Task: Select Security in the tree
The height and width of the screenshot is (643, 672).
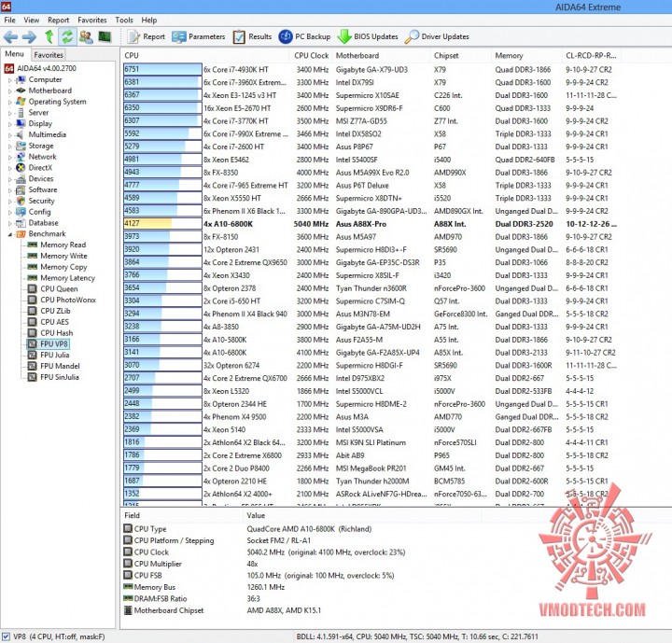Action: (41, 201)
